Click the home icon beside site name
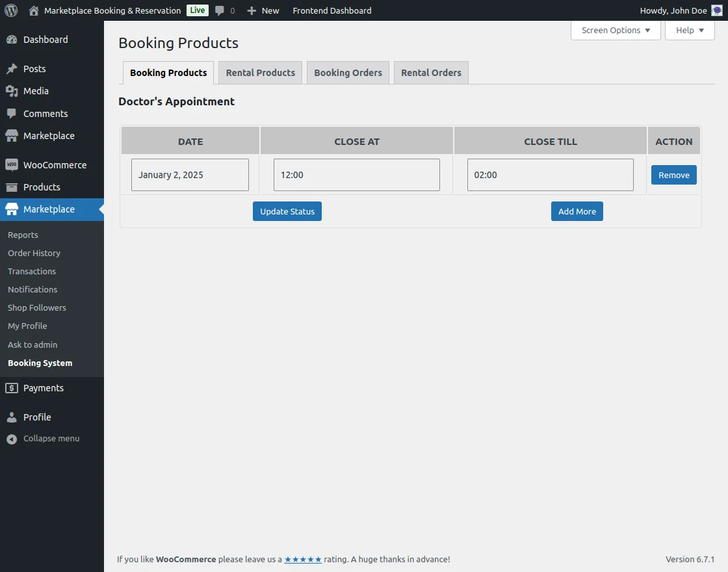Viewport: 728px width, 572px height. coord(34,10)
